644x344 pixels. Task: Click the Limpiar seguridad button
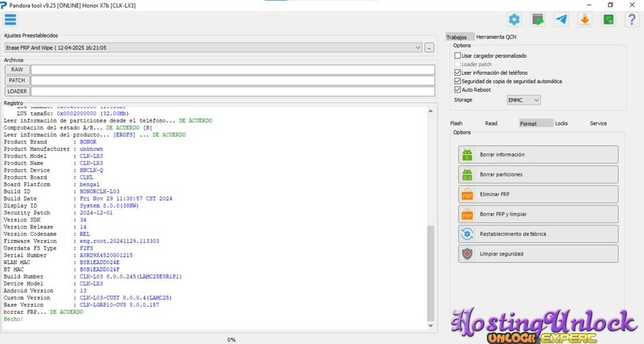[538, 254]
